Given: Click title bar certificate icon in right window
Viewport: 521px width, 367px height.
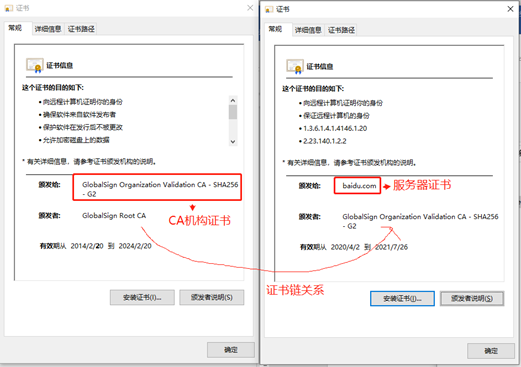Looking at the screenshot, I should [x=269, y=9].
